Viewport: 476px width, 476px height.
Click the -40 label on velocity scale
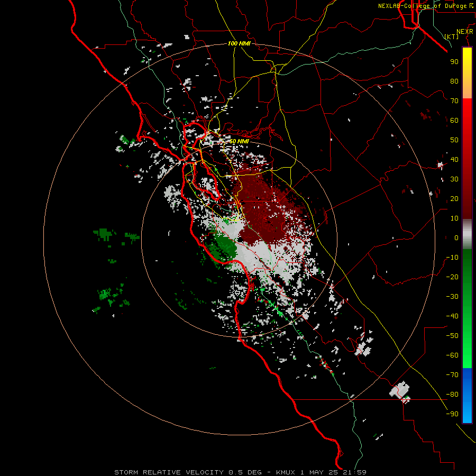point(452,316)
